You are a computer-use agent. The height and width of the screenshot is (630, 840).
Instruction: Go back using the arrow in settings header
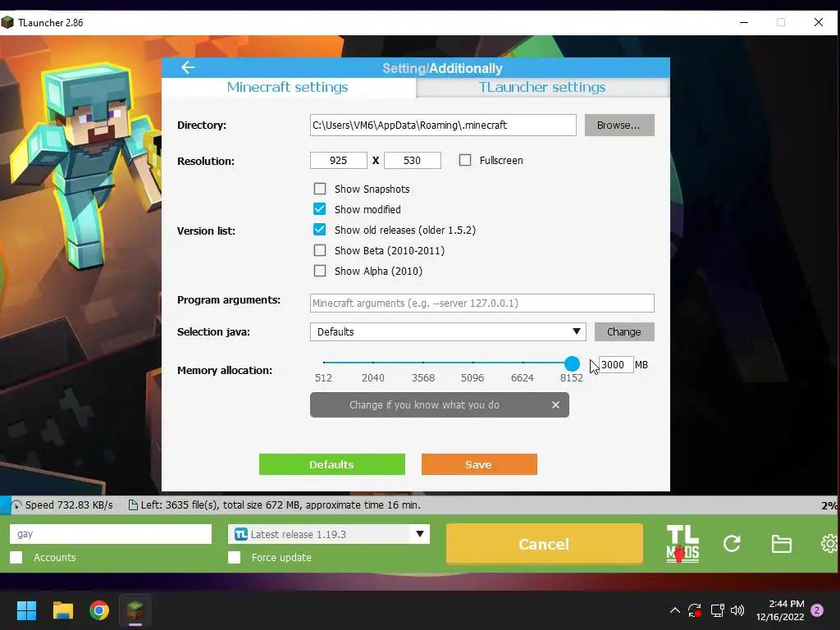click(x=188, y=67)
